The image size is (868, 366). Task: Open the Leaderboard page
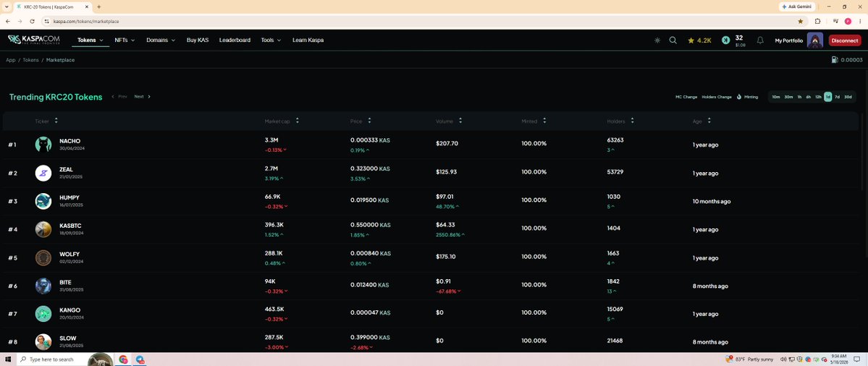tap(235, 41)
